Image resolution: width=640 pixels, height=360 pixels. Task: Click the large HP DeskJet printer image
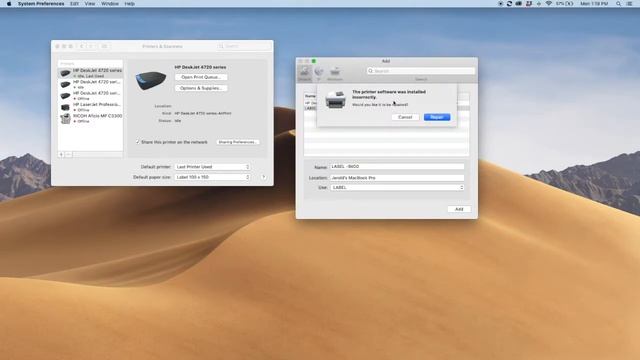(x=151, y=80)
